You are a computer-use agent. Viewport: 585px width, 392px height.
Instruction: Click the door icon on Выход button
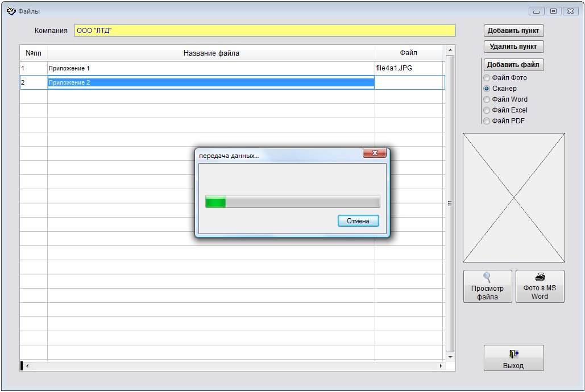514,353
